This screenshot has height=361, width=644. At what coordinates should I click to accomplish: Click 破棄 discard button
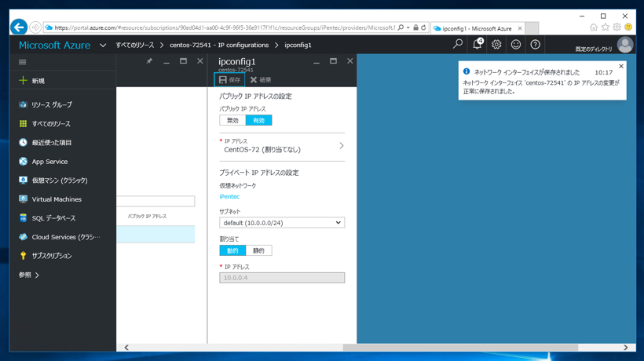261,79
